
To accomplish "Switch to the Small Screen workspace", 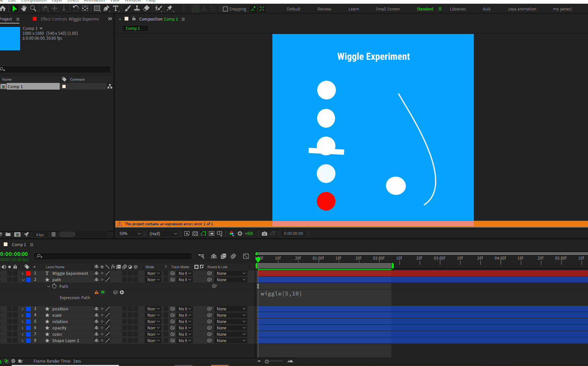I will point(388,9).
